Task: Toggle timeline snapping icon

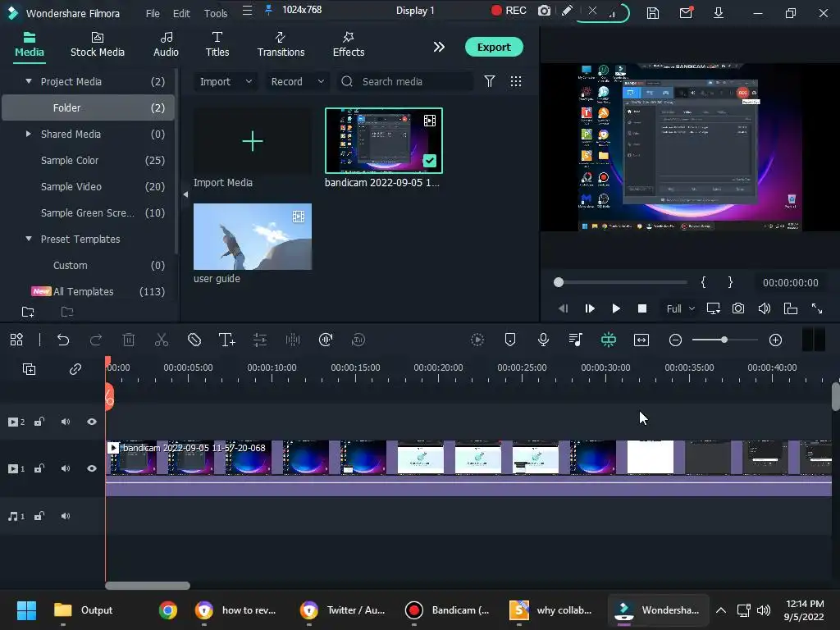Action: coord(609,340)
